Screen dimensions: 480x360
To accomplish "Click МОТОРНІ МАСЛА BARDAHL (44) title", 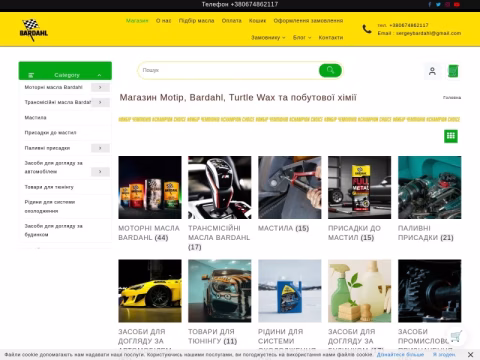I will pos(149,233).
